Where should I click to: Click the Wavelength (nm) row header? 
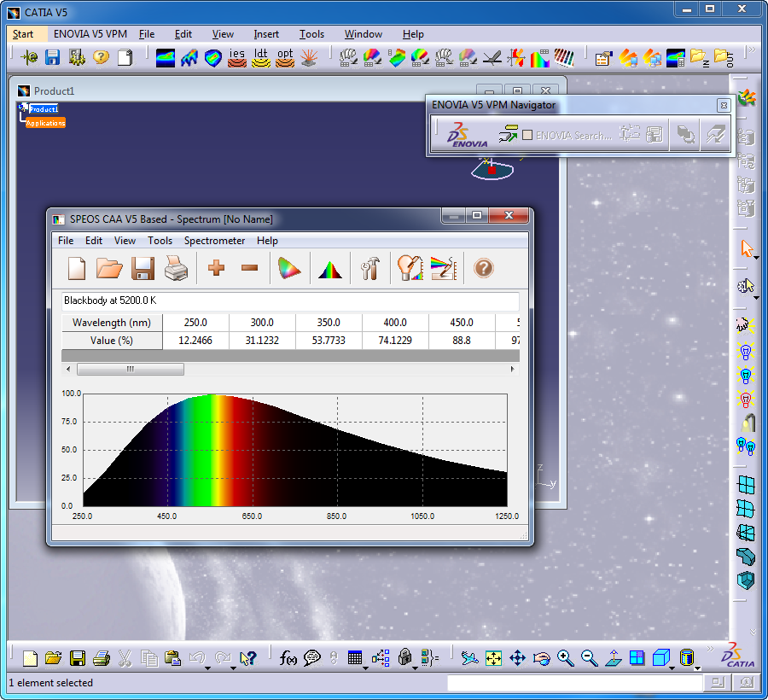(112, 323)
